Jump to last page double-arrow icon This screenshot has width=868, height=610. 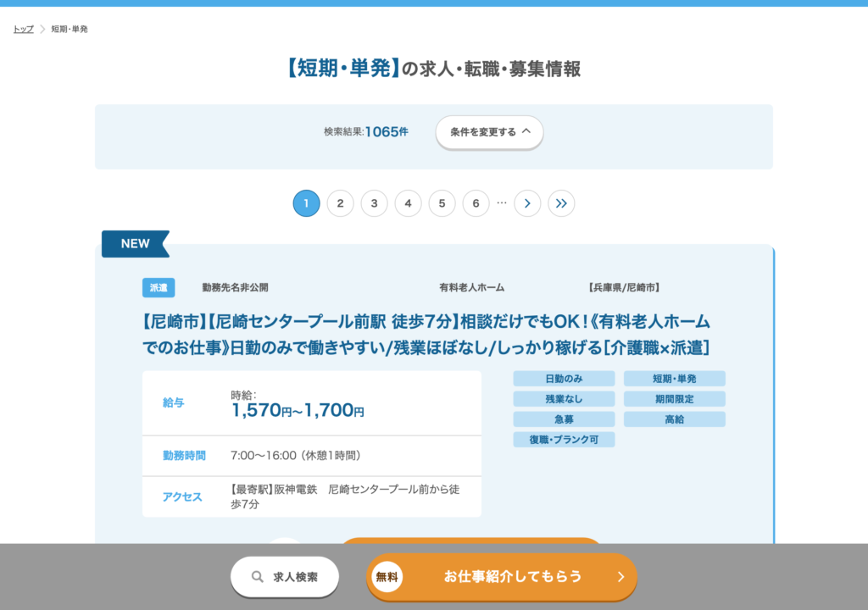click(x=561, y=203)
